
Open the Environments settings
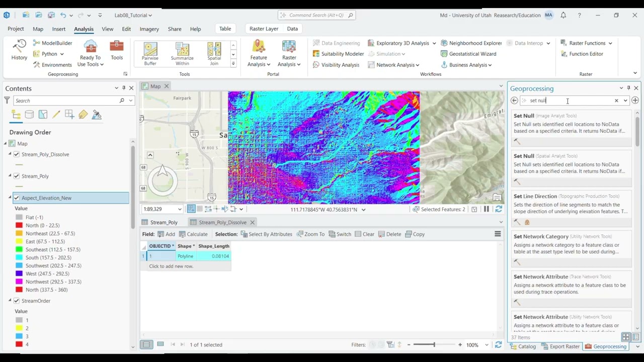[52, 65]
